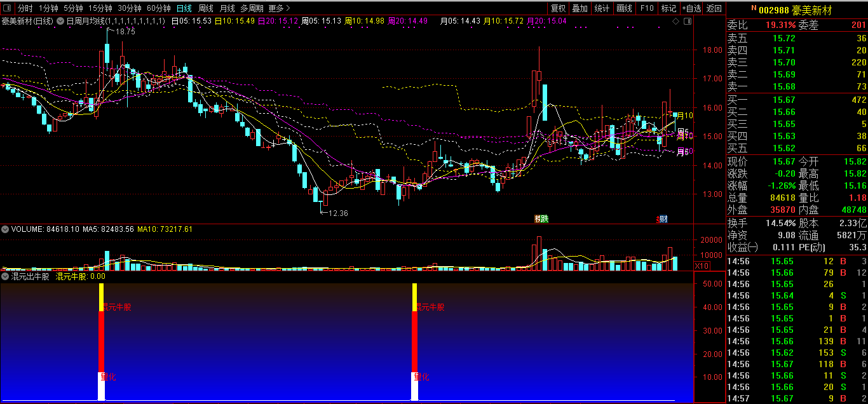Click the 18.75 high price label
This screenshot has height=404, width=868.
125,31
